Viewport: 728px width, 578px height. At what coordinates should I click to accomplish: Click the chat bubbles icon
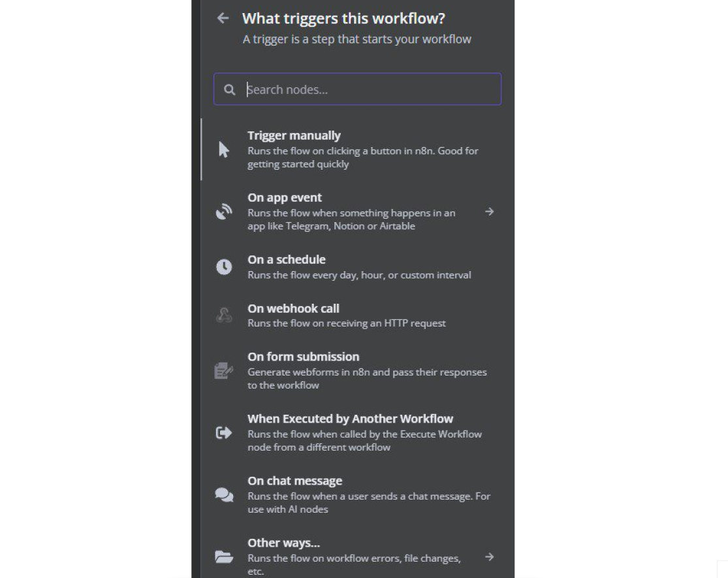tap(224, 494)
